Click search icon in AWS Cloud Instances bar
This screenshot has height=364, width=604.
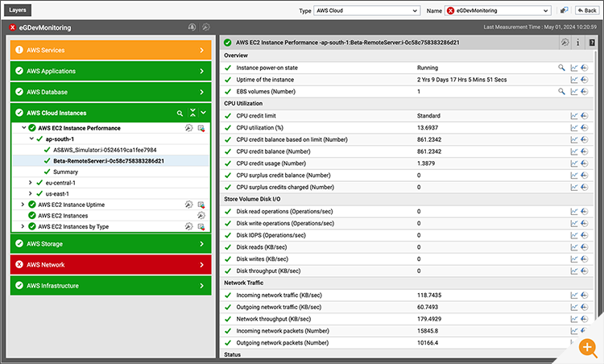point(180,114)
